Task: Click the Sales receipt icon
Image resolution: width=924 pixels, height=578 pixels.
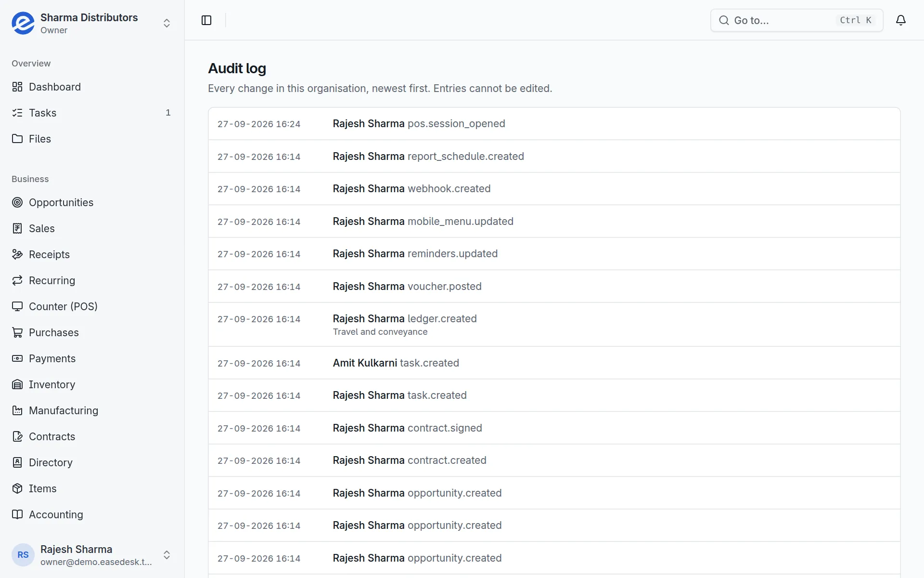Action: tap(17, 228)
